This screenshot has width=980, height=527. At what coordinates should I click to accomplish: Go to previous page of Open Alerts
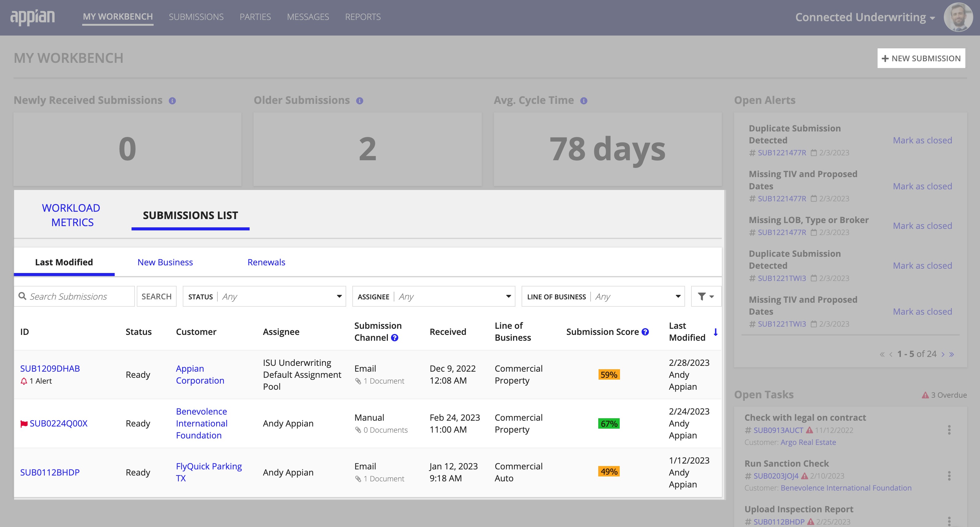tap(890, 354)
